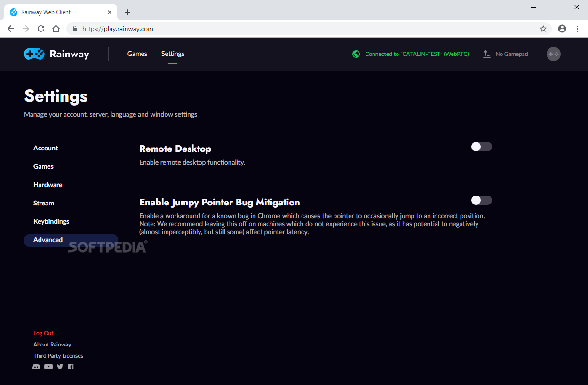588x385 pixels.
Task: Open the Discord social icon
Action: [x=36, y=367]
